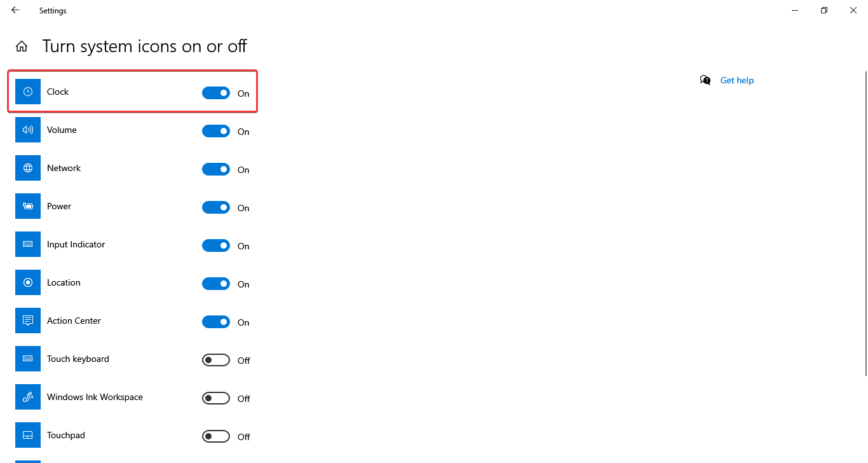The height and width of the screenshot is (463, 868).
Task: Click the Clock icon tile
Action: click(x=28, y=92)
